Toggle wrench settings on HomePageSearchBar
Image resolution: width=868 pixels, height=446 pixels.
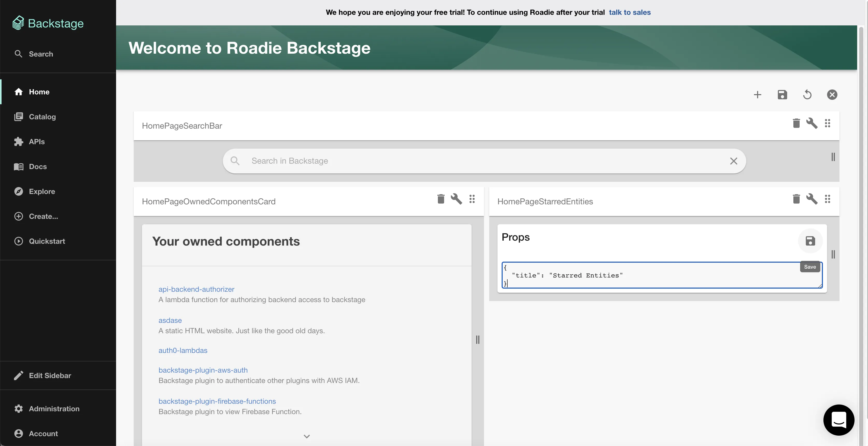tap(812, 123)
